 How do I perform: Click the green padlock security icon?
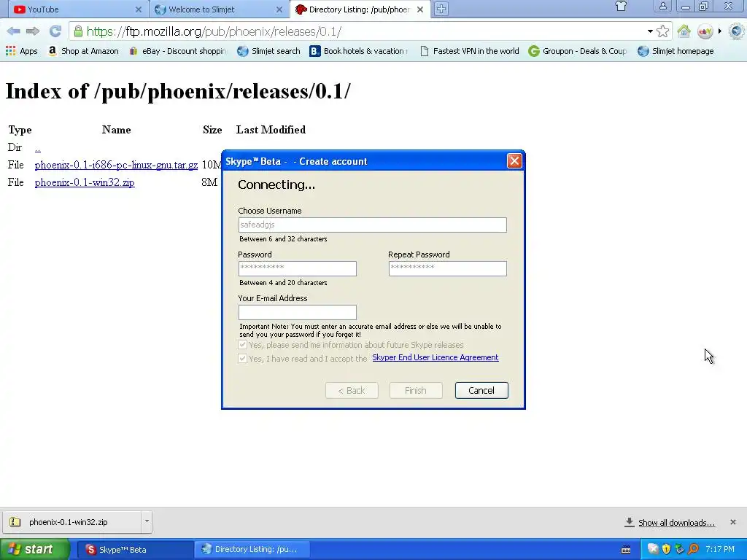click(78, 31)
